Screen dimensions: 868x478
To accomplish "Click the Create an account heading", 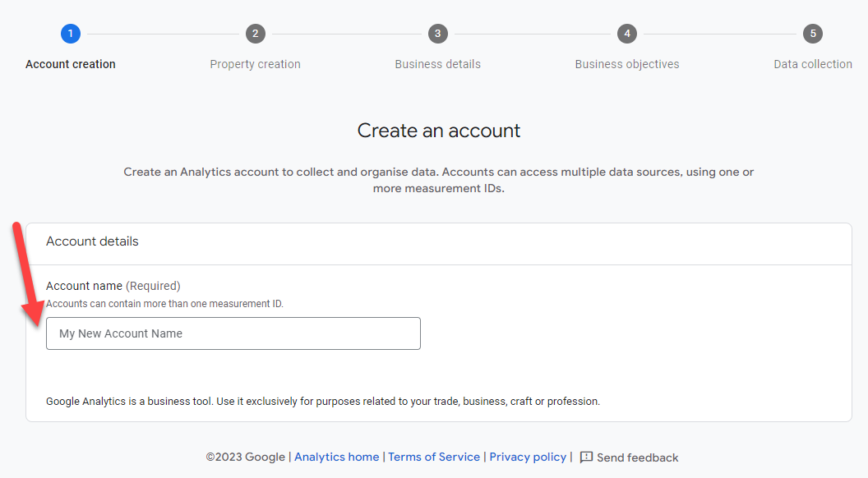I will tap(438, 131).
